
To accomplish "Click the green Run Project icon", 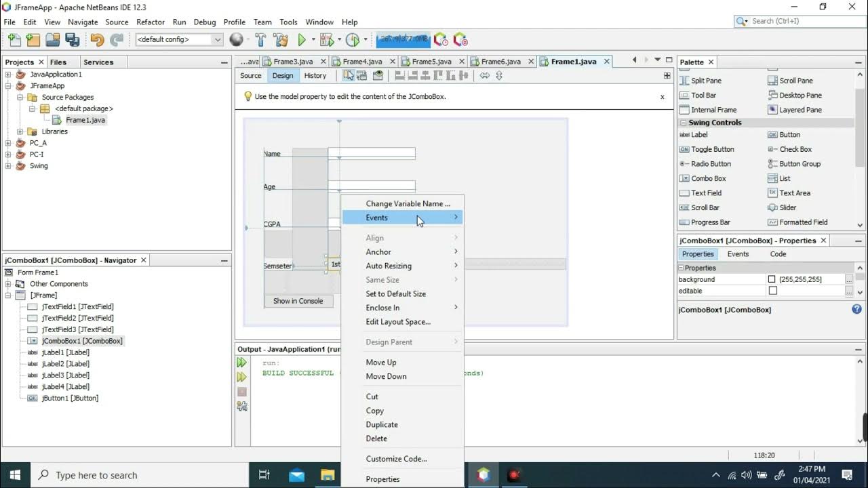I will (302, 39).
